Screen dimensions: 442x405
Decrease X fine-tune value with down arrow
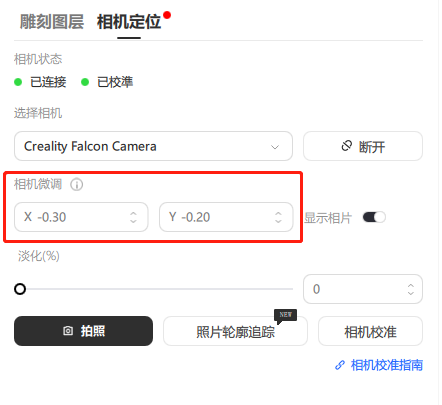[x=133, y=221]
